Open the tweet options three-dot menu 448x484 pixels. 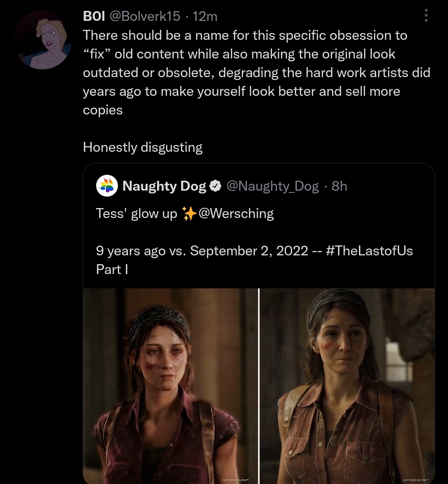[x=426, y=15]
